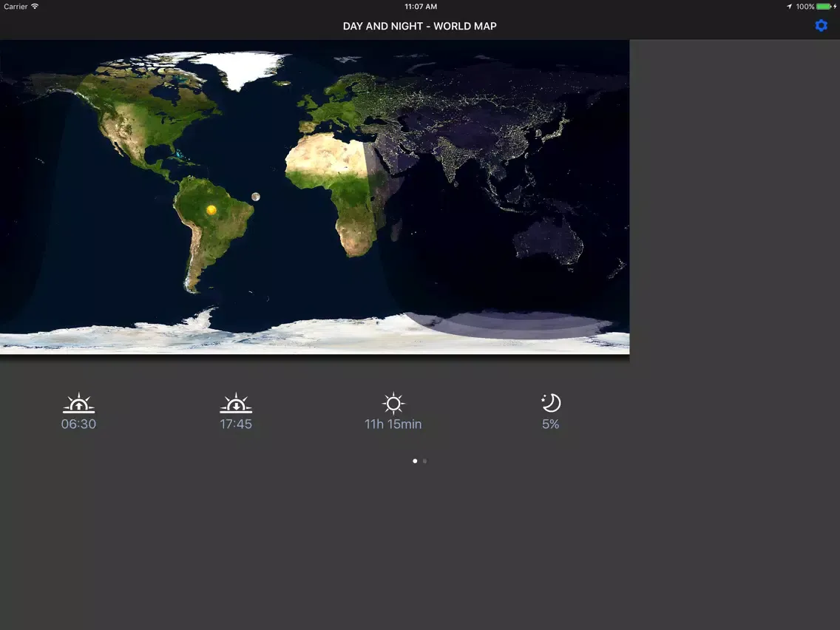Tap the 11:07 AM clock in status bar

421,7
